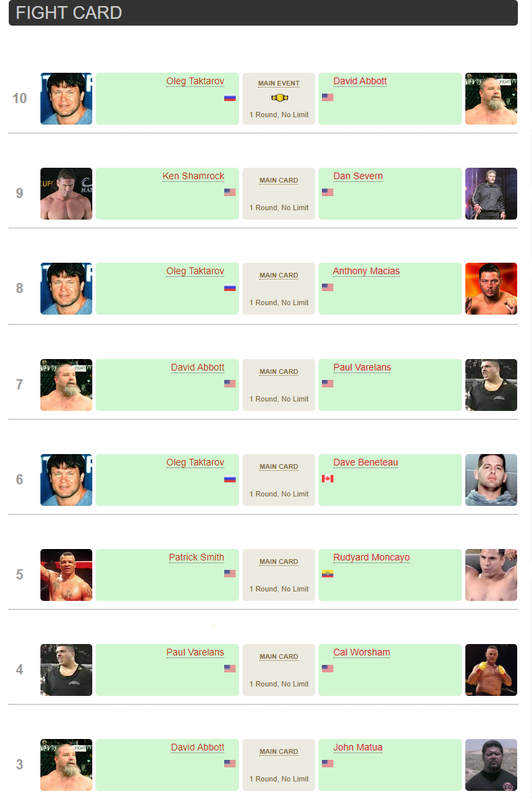Click the MAIN CARD label in fight 9
This screenshot has height=803, width=532.
tap(279, 181)
